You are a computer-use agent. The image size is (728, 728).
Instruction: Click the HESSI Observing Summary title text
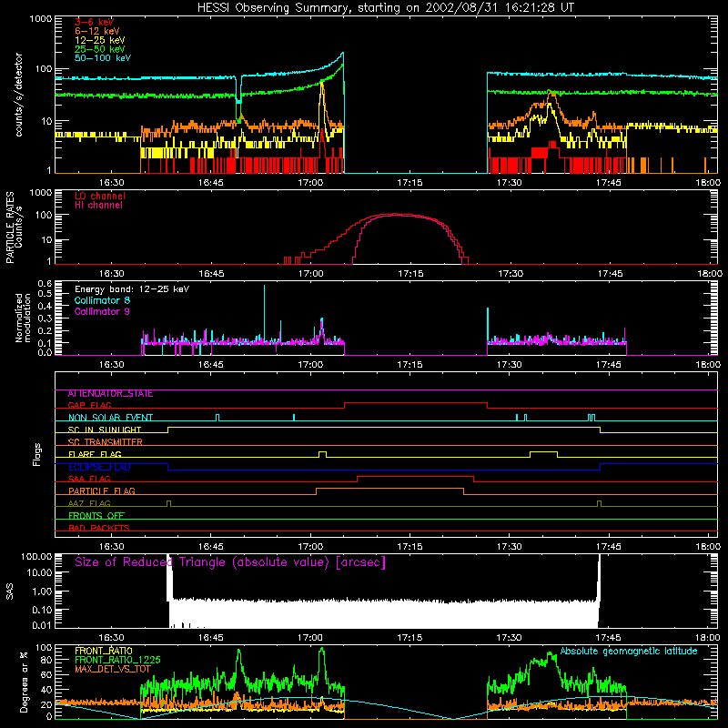(x=385, y=8)
